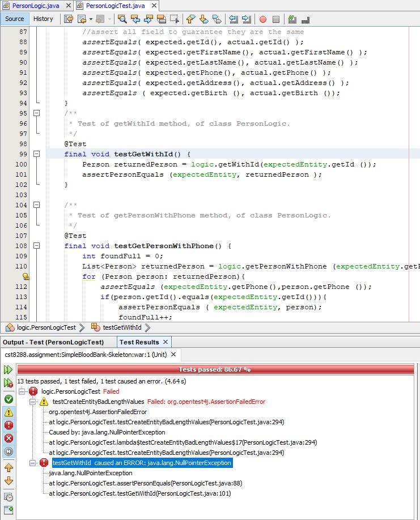Click Toggle Bookmark icon
The image size is (420, 520).
click(x=217, y=19)
